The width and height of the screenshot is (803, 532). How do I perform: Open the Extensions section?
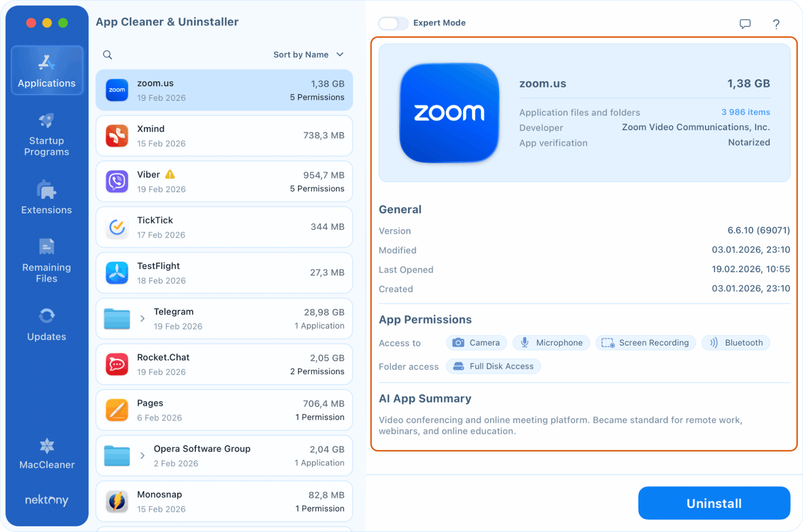point(46,197)
